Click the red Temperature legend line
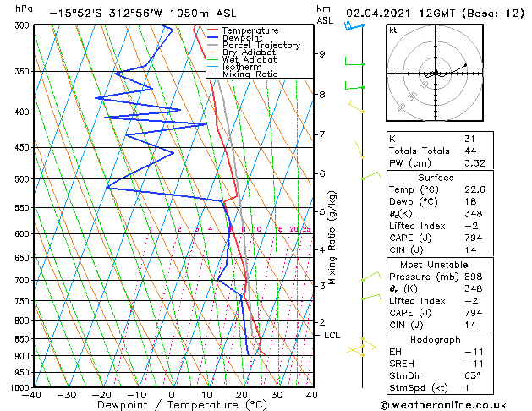Image resolution: width=532 pixels, height=411 pixels. tap(212, 30)
